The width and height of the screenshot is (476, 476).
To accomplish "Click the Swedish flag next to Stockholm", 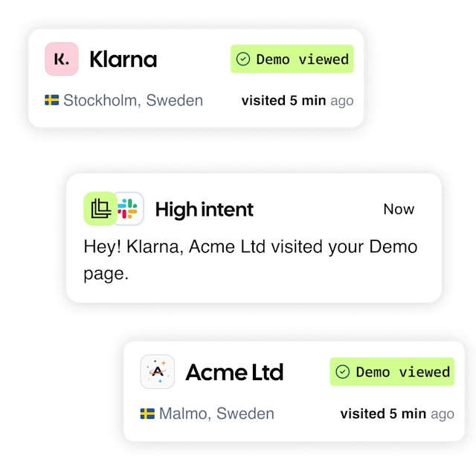I will [52, 100].
